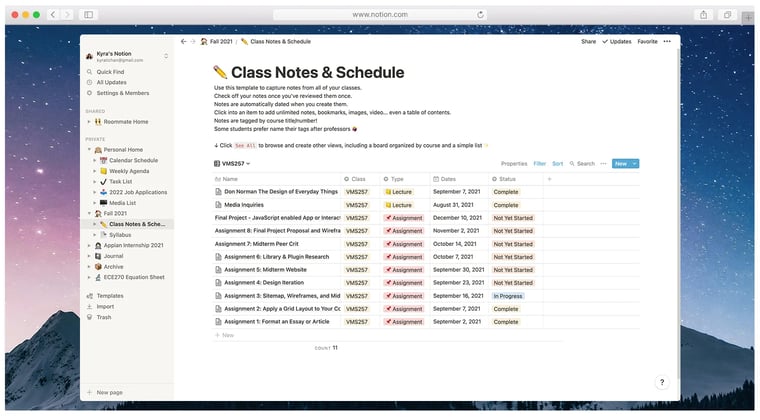This screenshot has width=760, height=420.
Task: Click the help question mark button
Action: [x=661, y=382]
